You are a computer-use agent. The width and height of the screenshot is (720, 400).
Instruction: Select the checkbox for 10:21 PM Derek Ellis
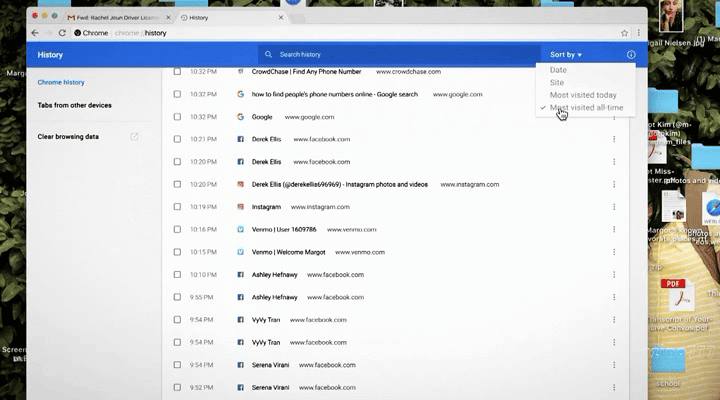point(177,139)
